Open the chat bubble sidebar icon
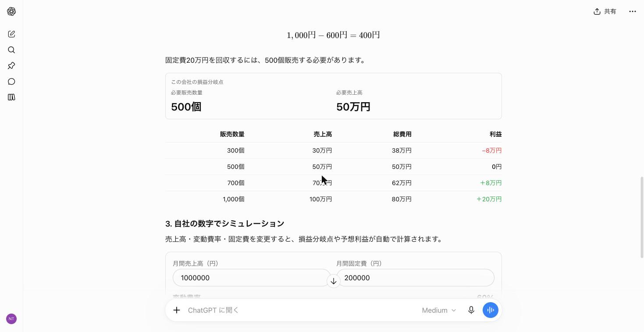This screenshot has height=332, width=644. click(11, 82)
